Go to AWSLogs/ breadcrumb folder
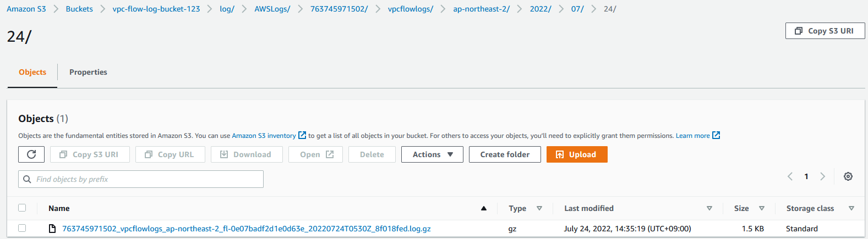Screen dimensions: 868x239 click(x=272, y=9)
